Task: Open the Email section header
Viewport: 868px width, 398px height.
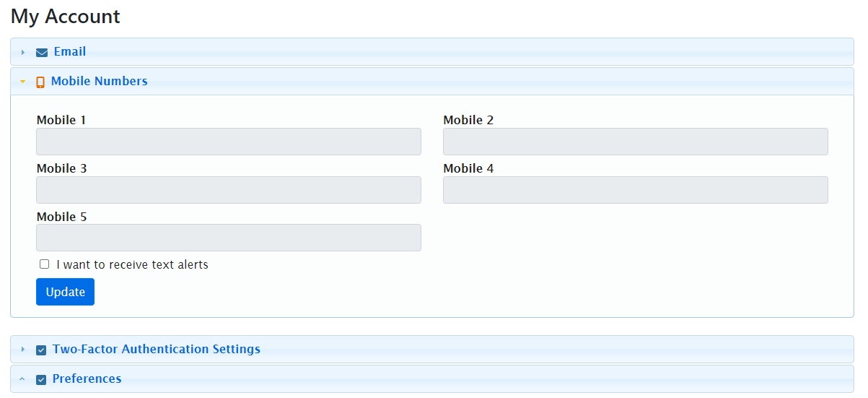Action: 70,52
